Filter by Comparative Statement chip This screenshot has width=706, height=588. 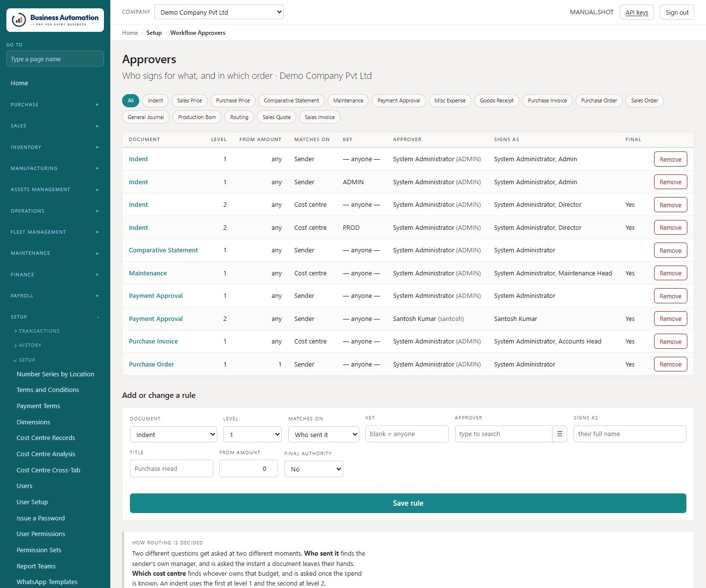click(x=291, y=100)
